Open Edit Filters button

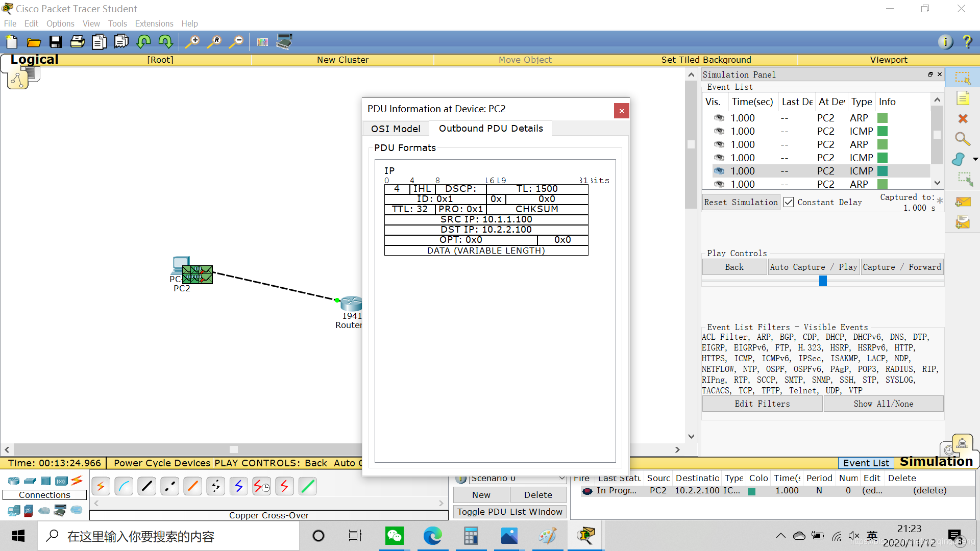pyautogui.click(x=762, y=404)
